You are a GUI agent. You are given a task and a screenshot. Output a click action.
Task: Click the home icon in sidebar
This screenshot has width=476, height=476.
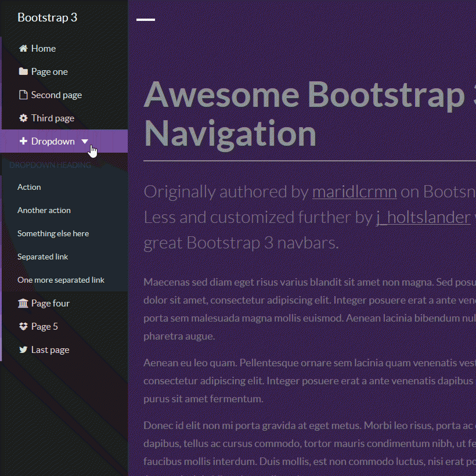pos(23,49)
